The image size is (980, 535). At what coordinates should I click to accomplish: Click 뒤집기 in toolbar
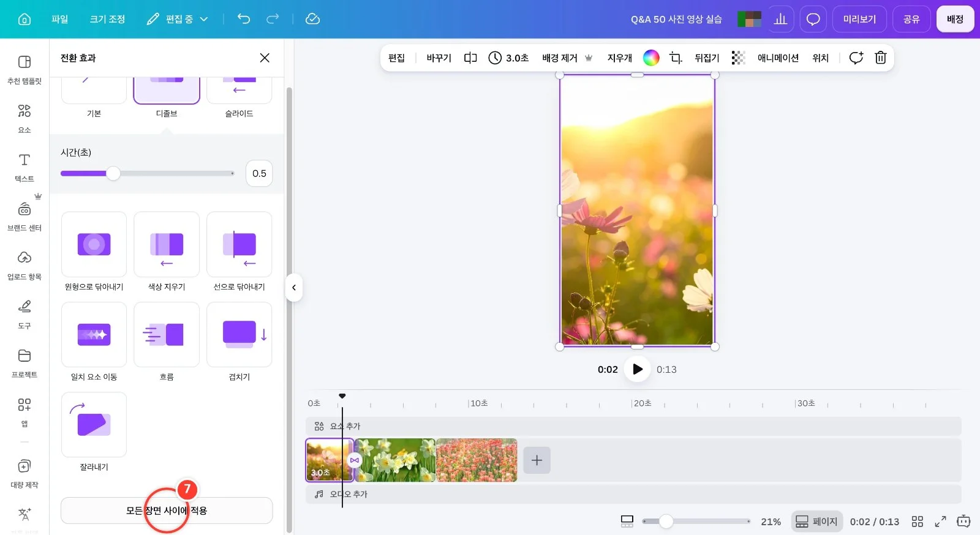[x=707, y=58]
